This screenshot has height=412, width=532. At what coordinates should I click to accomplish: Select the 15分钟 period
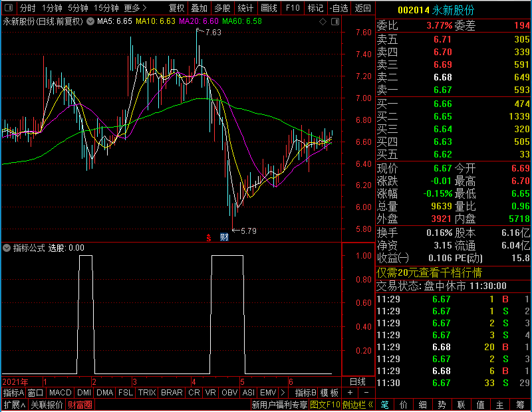pyautogui.click(x=106, y=8)
